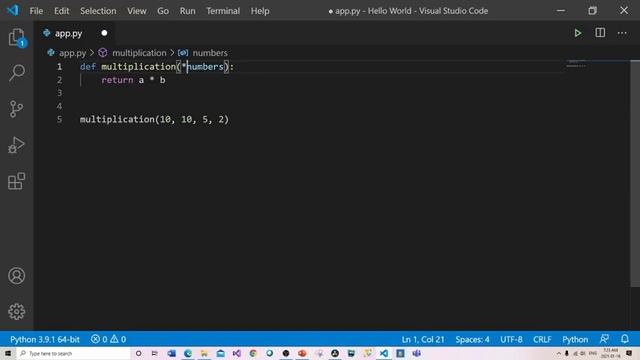Open the notifications bell in status bar
This screenshot has width=640, height=360.
[624, 339]
